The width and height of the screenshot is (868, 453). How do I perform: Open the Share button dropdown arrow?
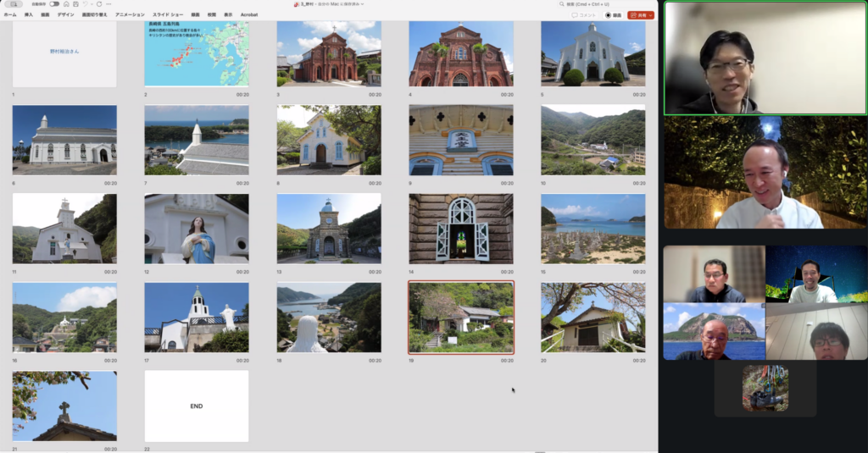point(650,15)
